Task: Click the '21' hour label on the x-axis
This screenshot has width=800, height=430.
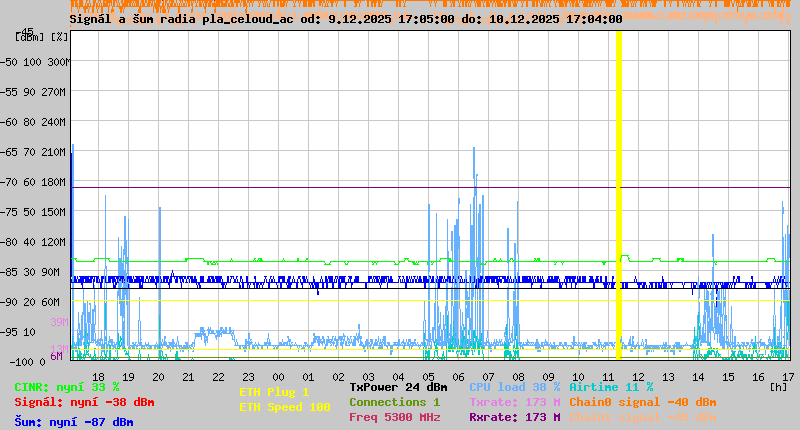Action: 188,377
